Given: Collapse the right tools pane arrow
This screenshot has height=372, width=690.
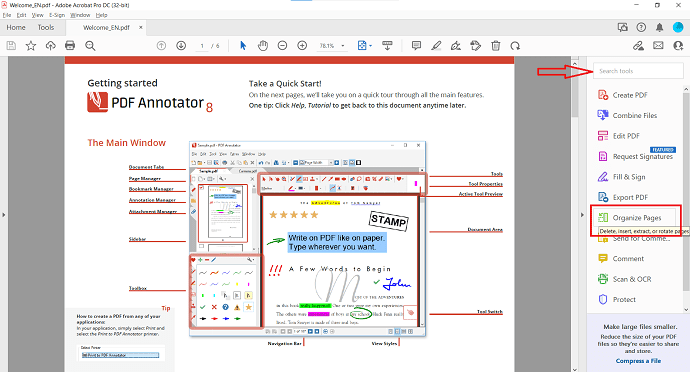Looking at the screenshot, I should (582, 215).
